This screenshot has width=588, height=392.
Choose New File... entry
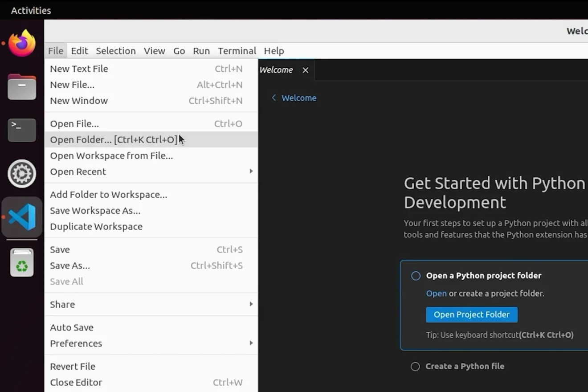(151, 85)
